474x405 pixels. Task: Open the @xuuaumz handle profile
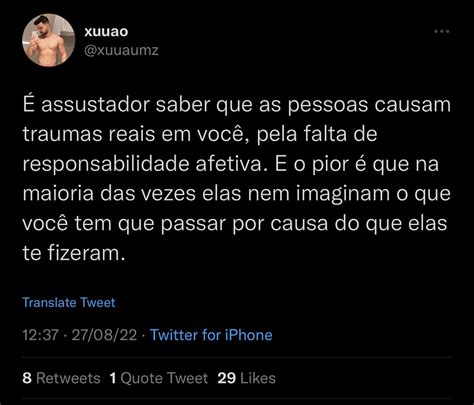(121, 50)
